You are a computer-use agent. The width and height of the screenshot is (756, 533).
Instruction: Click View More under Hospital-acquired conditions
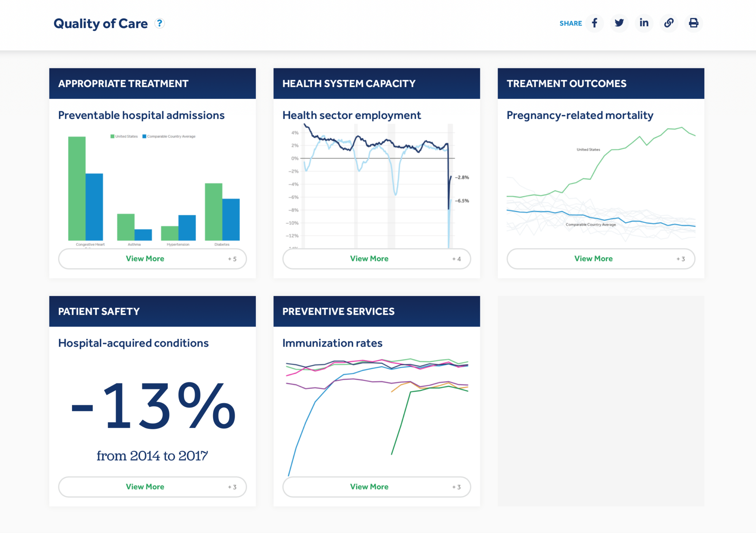[x=145, y=486]
